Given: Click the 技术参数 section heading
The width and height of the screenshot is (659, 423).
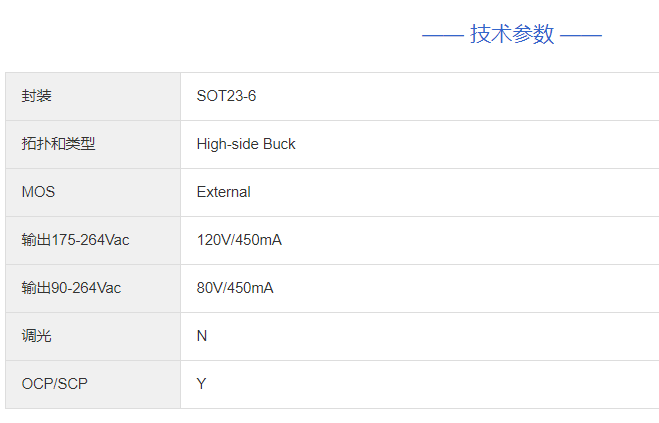Looking at the screenshot, I should point(512,34).
